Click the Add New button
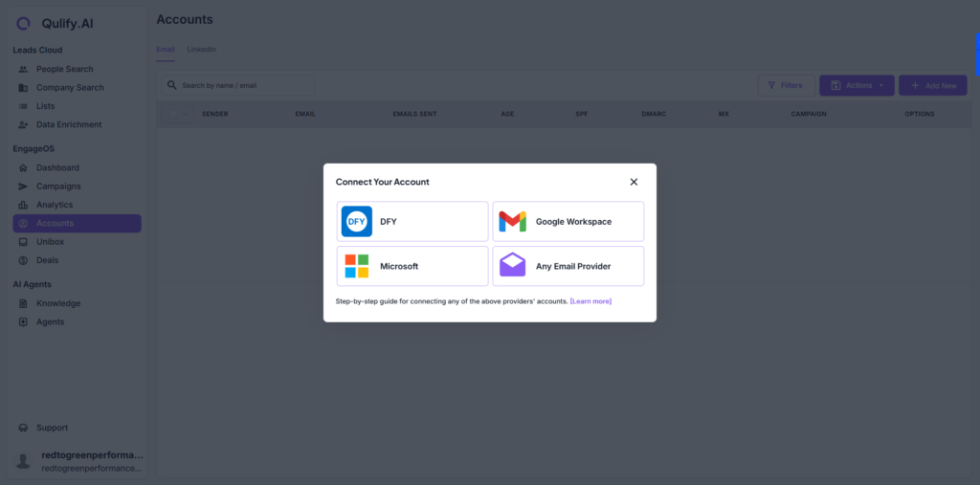The image size is (980, 485). click(x=933, y=86)
